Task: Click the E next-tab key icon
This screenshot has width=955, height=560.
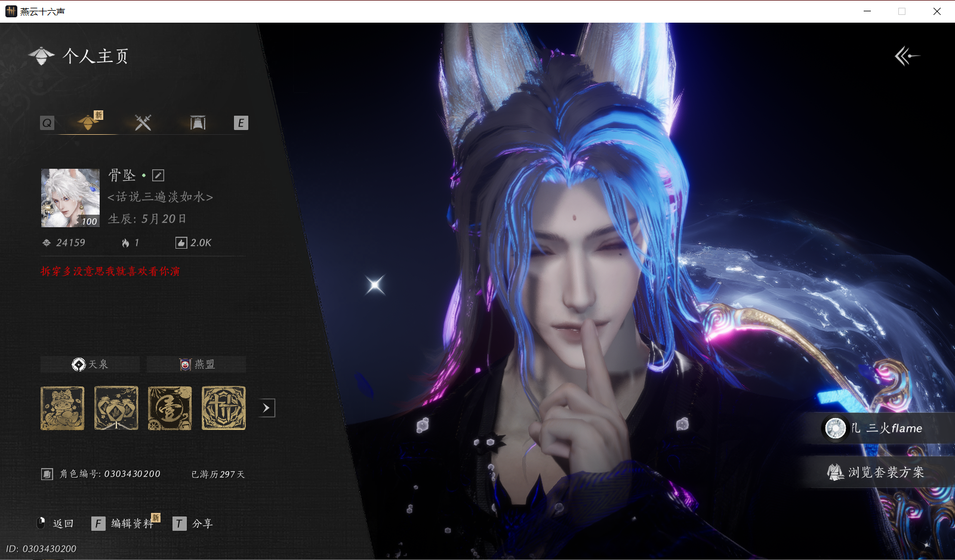Action: [x=241, y=123]
